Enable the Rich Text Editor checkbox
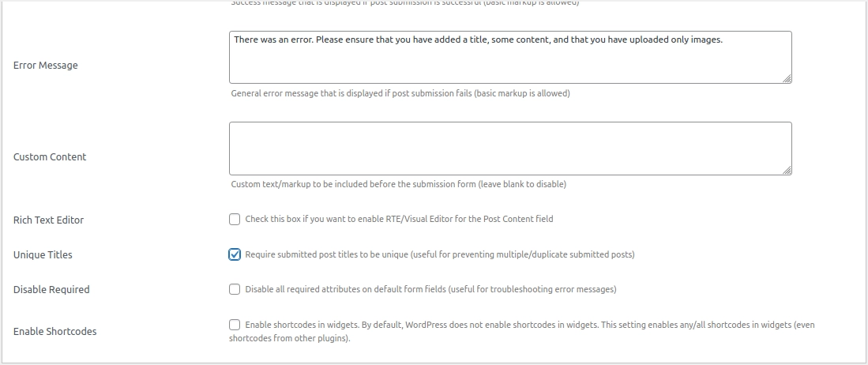The width and height of the screenshot is (868, 365). click(x=235, y=219)
